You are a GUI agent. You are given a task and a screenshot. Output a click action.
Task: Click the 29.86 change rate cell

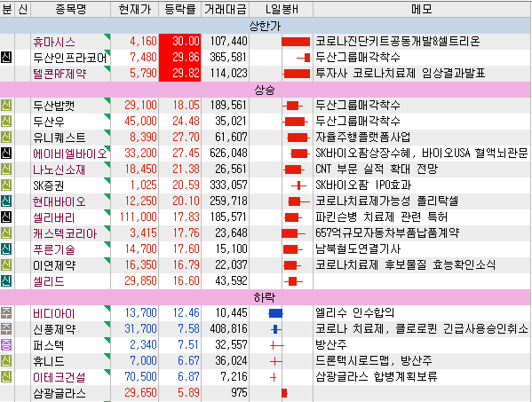click(180, 58)
